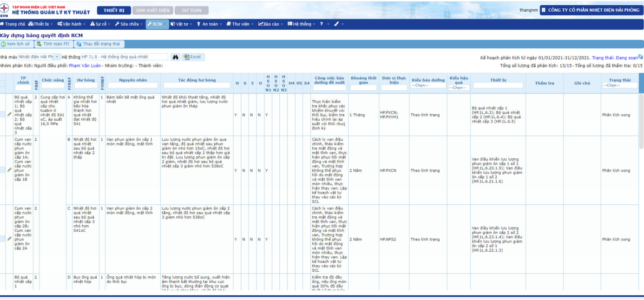Screen dimensions: 644x300
Task: Open Phạm Văn Luân coordinator link
Action: click(85, 65)
